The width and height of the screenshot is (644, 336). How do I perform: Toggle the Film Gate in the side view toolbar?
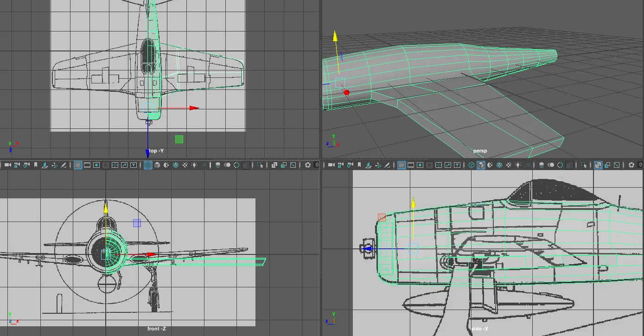(411, 165)
